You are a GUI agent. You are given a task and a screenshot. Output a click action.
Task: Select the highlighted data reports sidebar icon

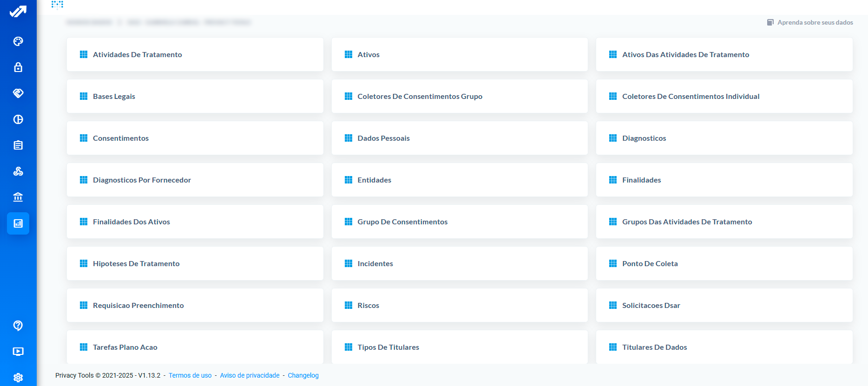point(18,223)
